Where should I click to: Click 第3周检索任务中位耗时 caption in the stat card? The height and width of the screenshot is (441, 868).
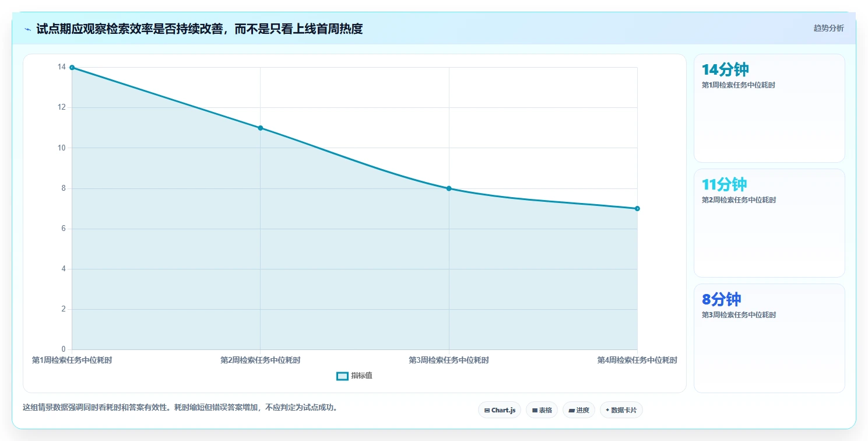click(739, 315)
